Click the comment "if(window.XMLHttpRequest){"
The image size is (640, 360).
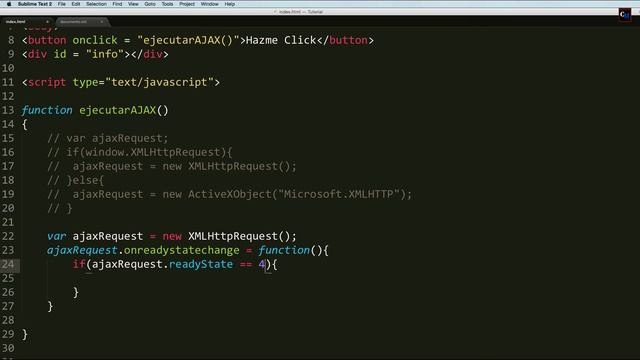(x=149, y=152)
